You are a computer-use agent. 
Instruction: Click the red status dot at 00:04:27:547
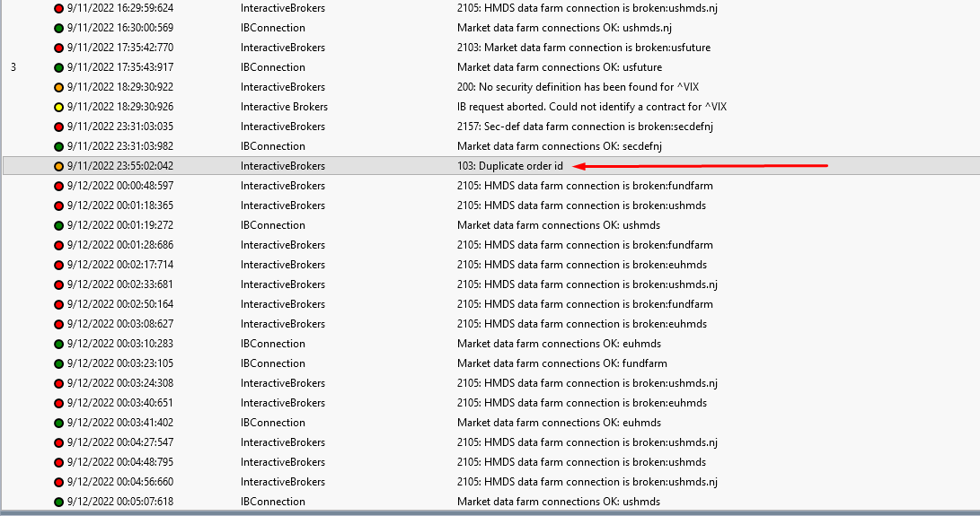(58, 443)
